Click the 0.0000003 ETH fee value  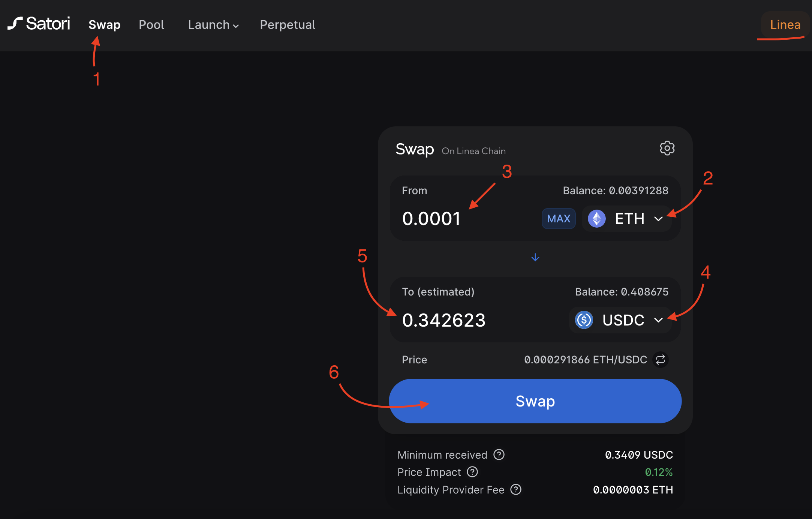point(633,490)
